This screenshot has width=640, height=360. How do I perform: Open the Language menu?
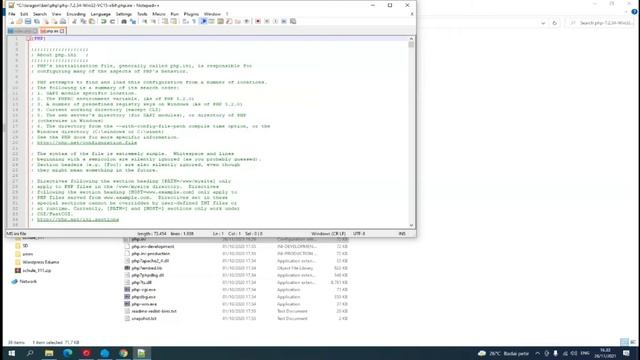100,14
